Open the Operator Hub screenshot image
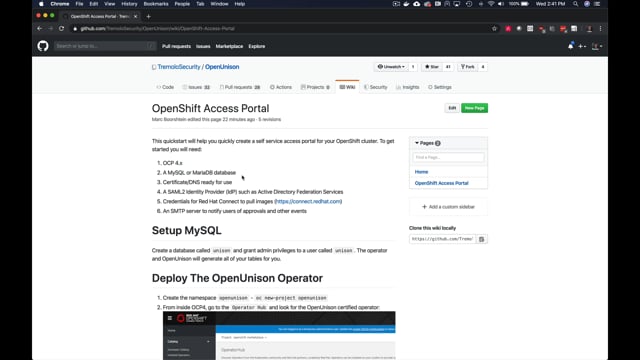The width and height of the screenshot is (640, 360). tap(279, 336)
